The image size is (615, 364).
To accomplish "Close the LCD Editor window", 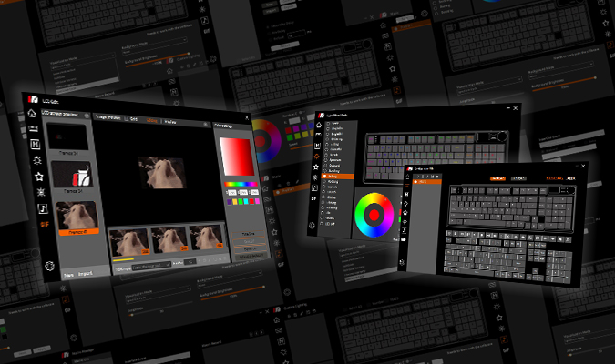I will (x=247, y=117).
